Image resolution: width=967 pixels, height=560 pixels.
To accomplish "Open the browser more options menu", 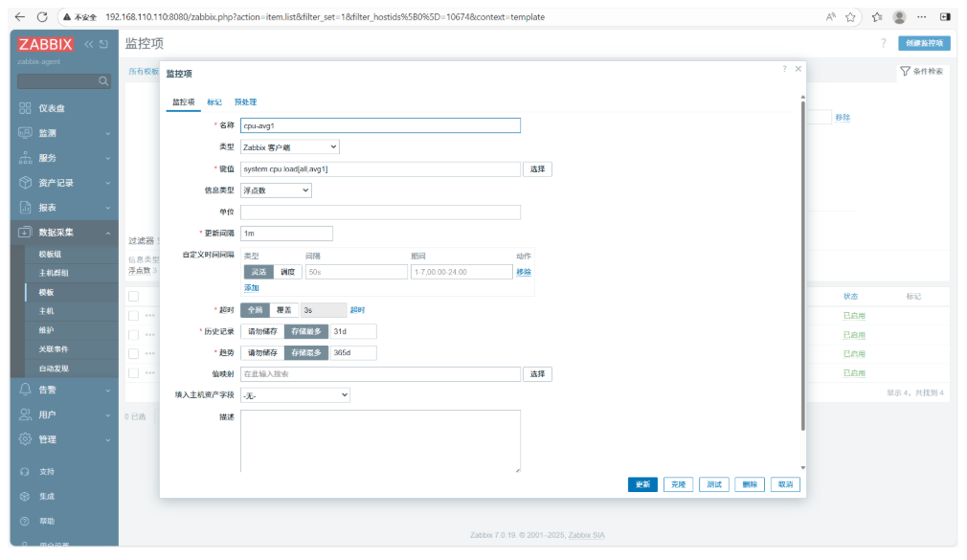I will pos(921,16).
